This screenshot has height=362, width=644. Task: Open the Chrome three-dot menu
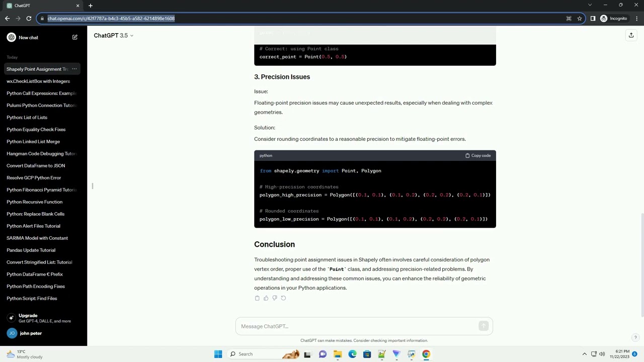(636, 19)
